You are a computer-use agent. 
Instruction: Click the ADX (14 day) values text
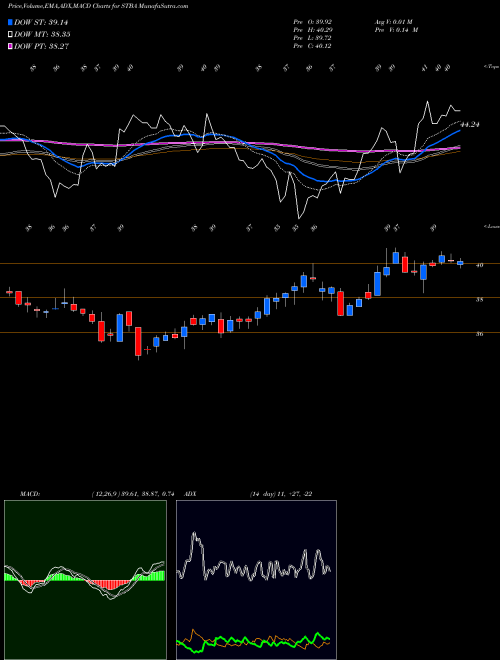click(281, 494)
